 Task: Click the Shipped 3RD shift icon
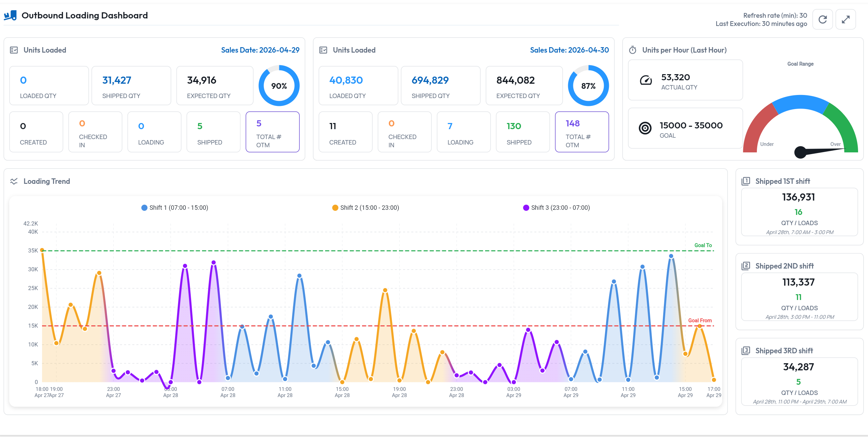click(746, 351)
